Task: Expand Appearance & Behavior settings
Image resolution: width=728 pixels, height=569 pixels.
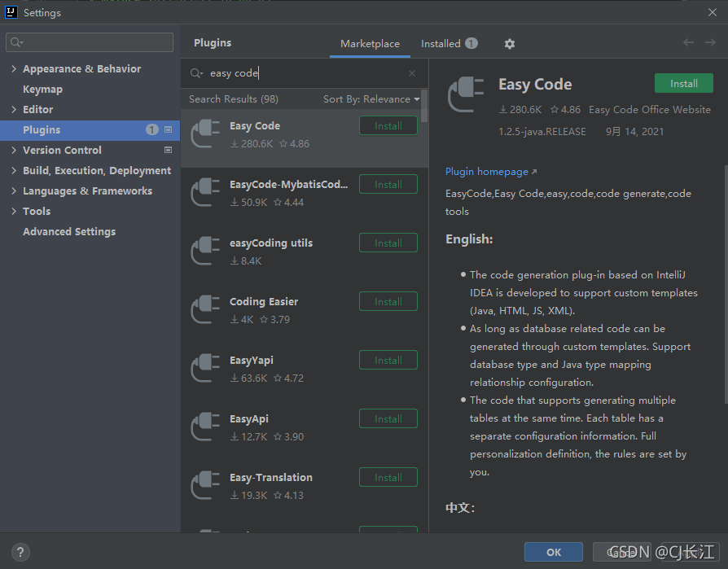Action: (x=14, y=68)
